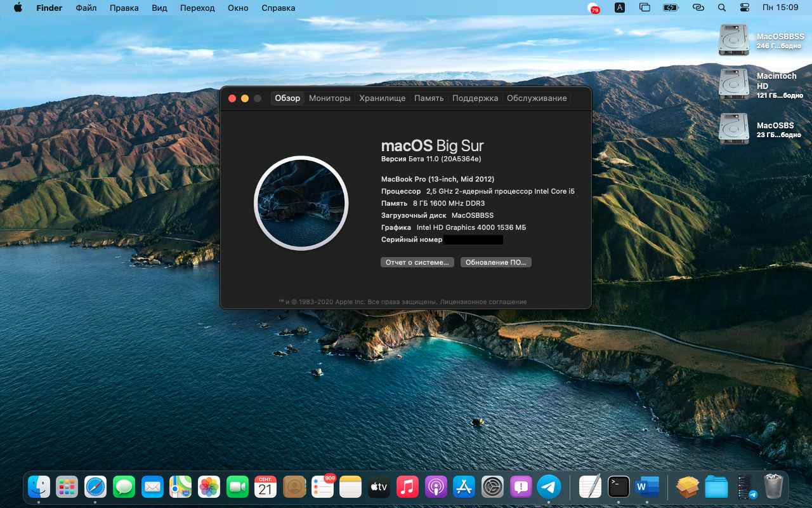Click the keyboard input source icon
This screenshot has width=812, height=508.
tap(620, 8)
